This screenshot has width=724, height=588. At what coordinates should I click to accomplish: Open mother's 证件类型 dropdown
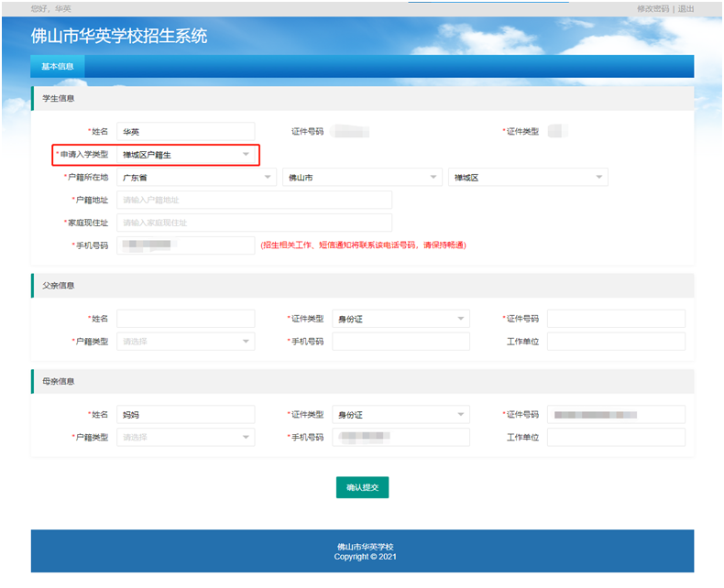400,415
